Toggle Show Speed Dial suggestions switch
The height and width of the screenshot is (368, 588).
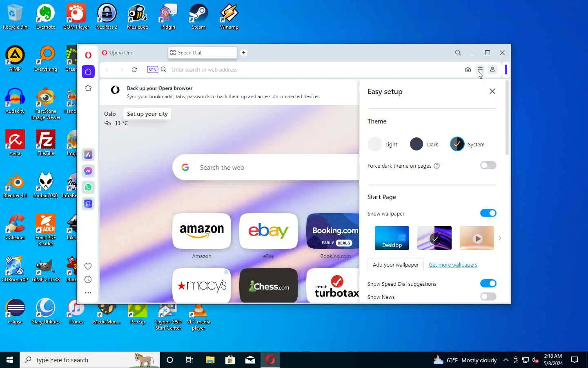coord(488,283)
